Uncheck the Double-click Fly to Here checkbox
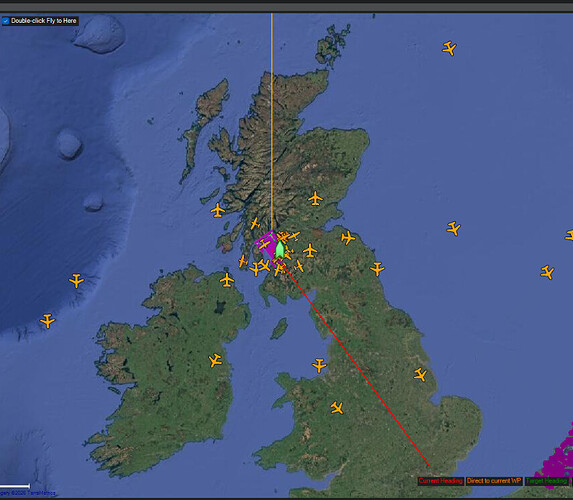573x500 pixels. pos(6,21)
